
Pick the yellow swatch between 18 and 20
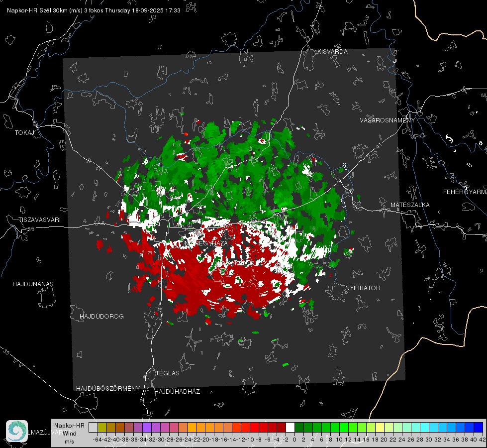380,428
